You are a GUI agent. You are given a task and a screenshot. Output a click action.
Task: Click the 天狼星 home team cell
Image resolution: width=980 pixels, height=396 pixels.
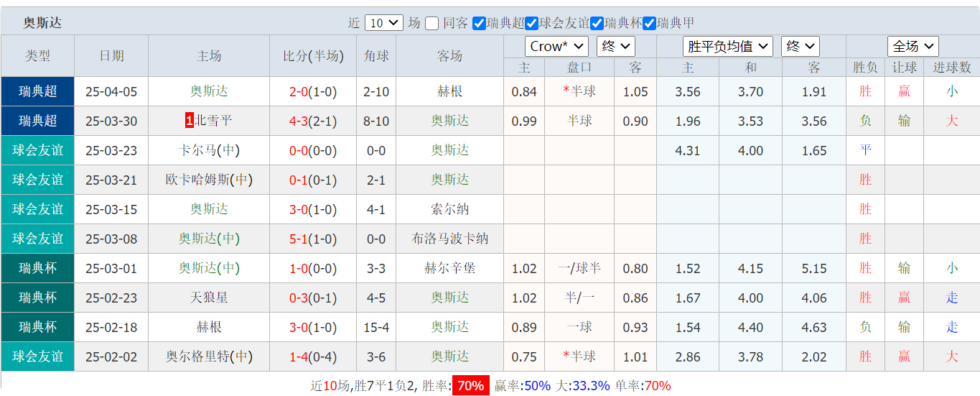[x=209, y=298]
